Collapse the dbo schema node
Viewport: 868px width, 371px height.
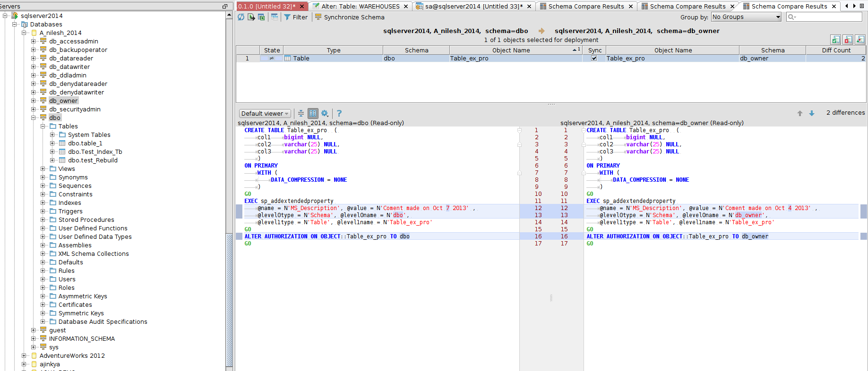[x=34, y=118]
